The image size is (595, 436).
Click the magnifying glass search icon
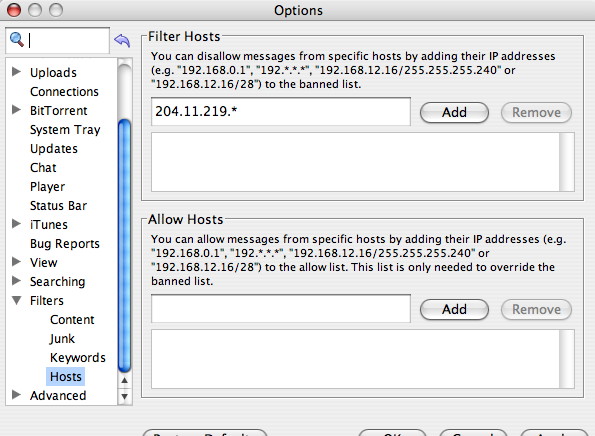[17, 39]
